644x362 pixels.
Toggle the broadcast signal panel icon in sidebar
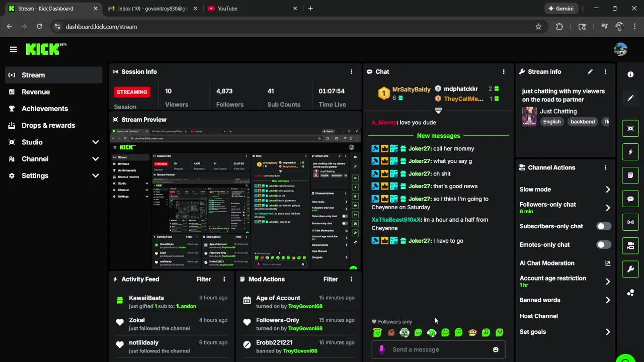pyautogui.click(x=630, y=222)
